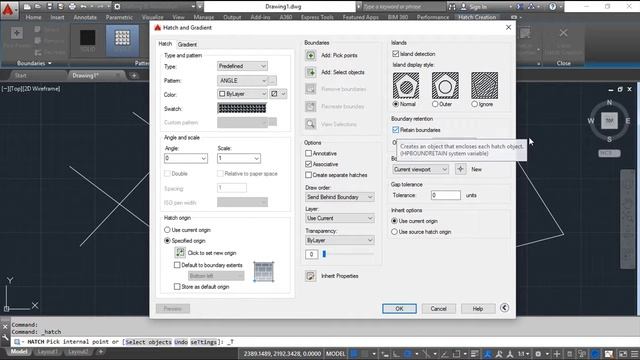Select Use current origin radio in Hatch origin
Viewport: 640px width, 360px height.
[x=167, y=230]
